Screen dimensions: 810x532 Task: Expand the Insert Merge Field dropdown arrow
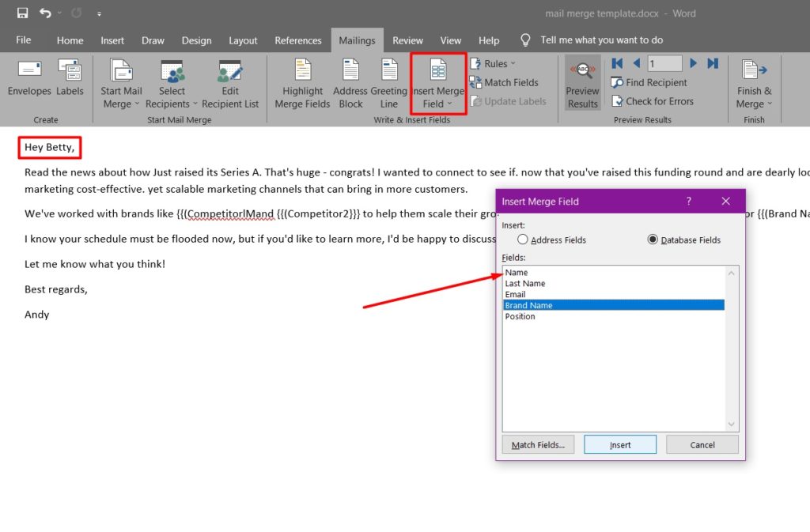[449, 104]
